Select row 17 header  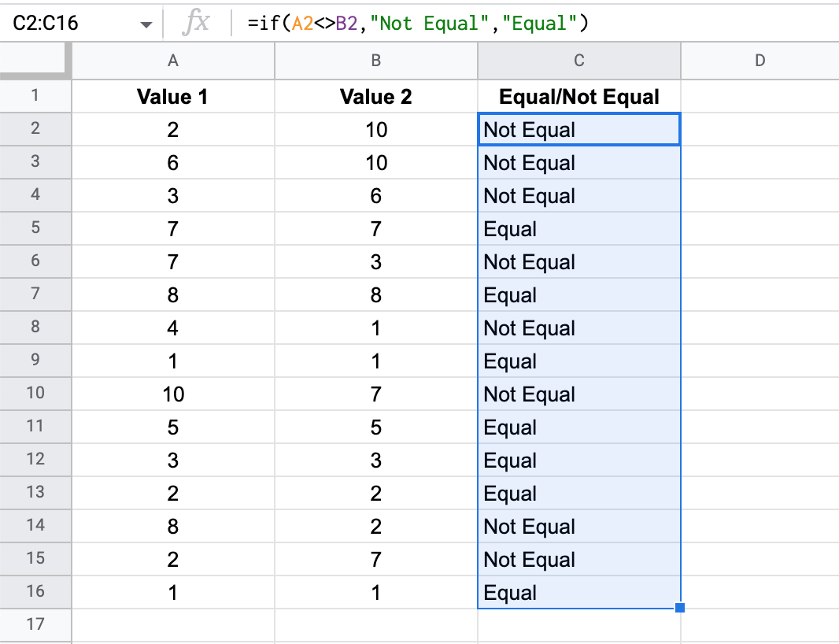pos(35,624)
